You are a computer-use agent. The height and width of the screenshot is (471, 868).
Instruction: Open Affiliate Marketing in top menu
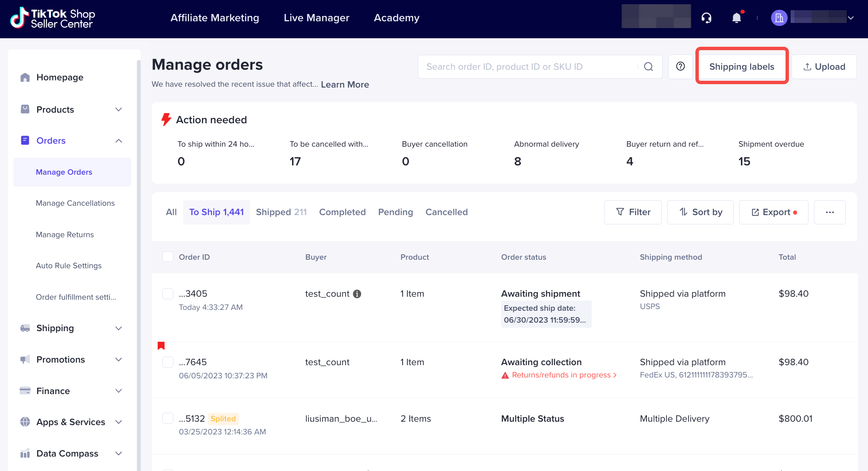215,18
